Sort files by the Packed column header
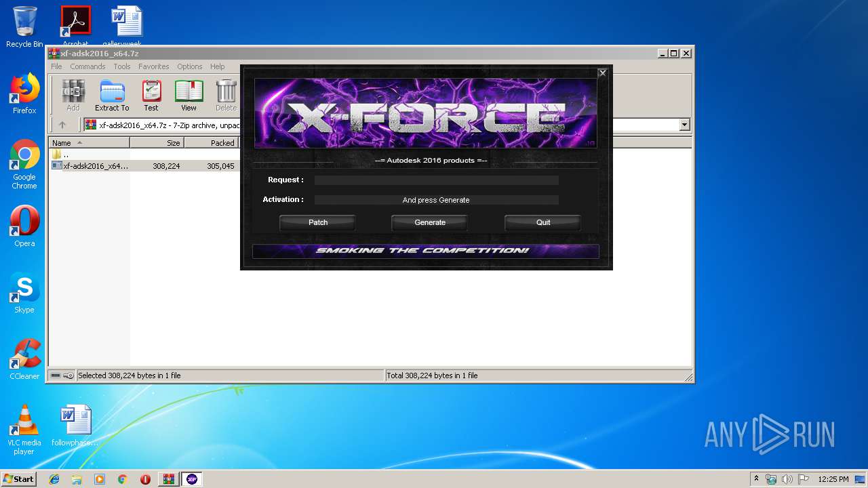This screenshot has height=488, width=868. click(211, 143)
